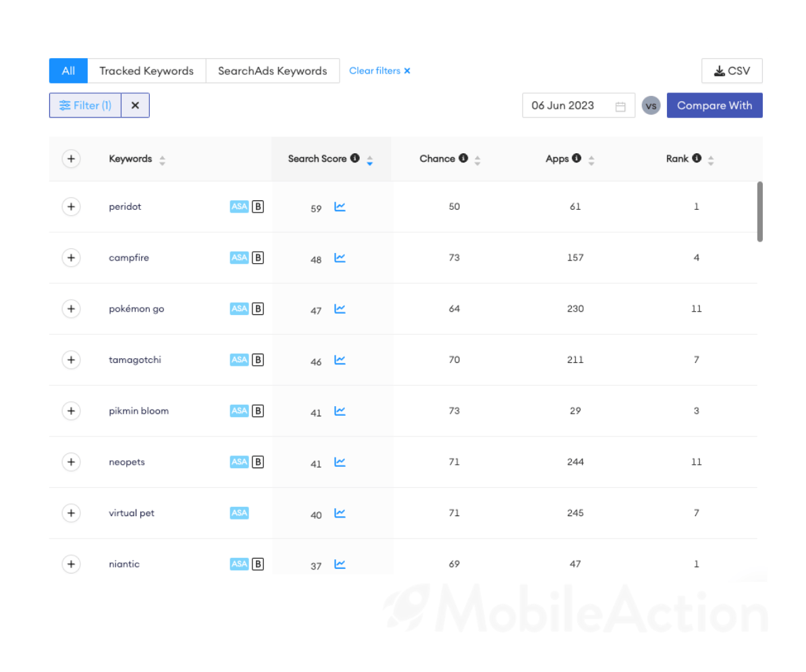Screen dimensions: 806x672
Task: Sort table by Apps column
Action: (591, 161)
